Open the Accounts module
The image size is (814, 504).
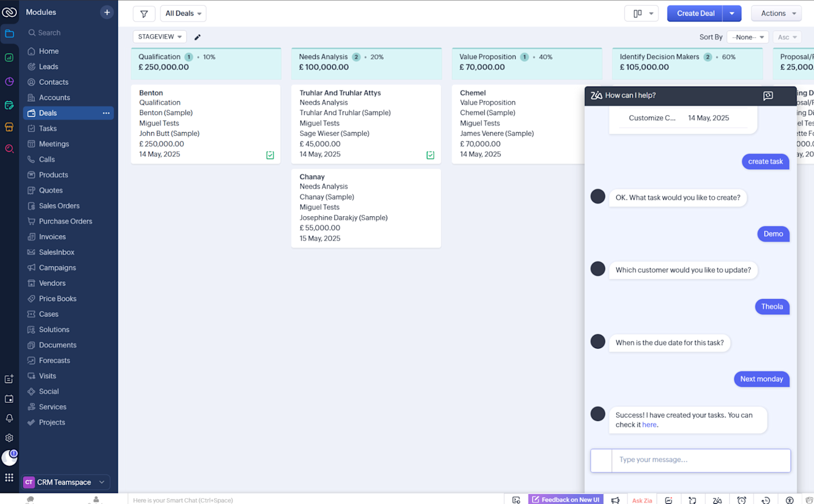pos(54,98)
